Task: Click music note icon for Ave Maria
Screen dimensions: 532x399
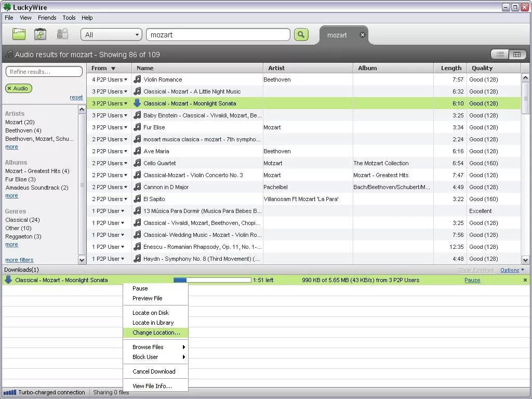Action: pyautogui.click(x=137, y=151)
